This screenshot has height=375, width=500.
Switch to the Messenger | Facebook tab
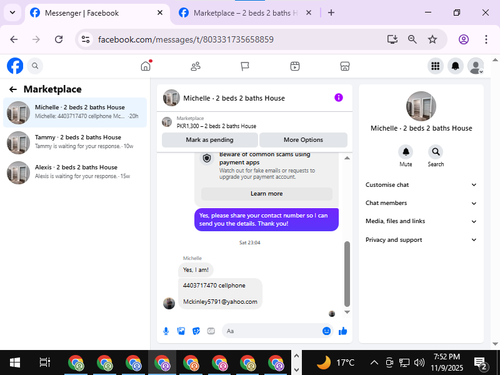[97, 13]
